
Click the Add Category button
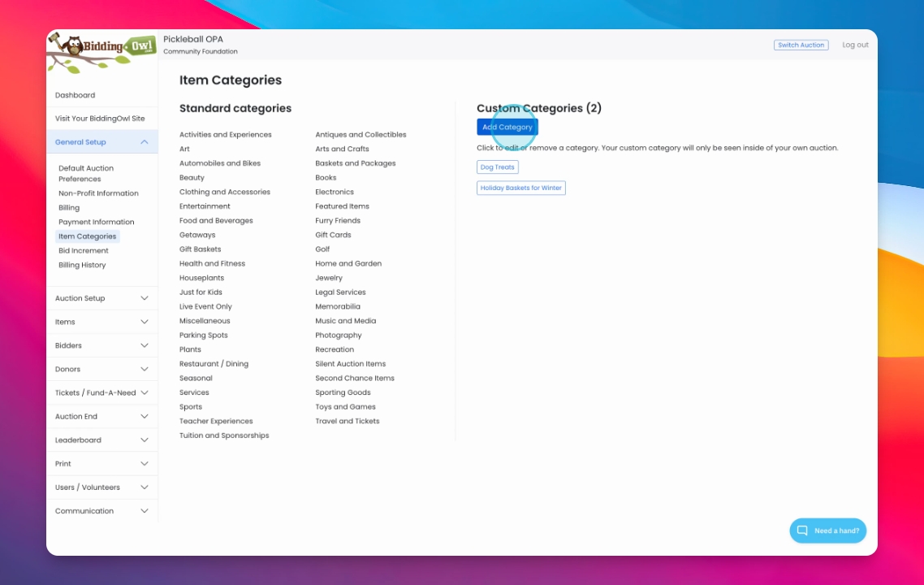pos(507,127)
